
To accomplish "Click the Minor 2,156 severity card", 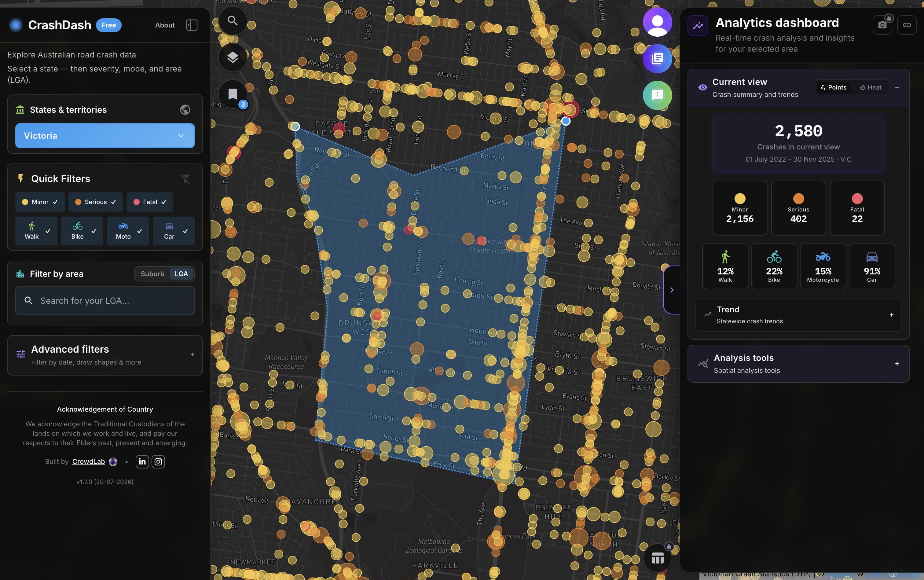I will [740, 208].
